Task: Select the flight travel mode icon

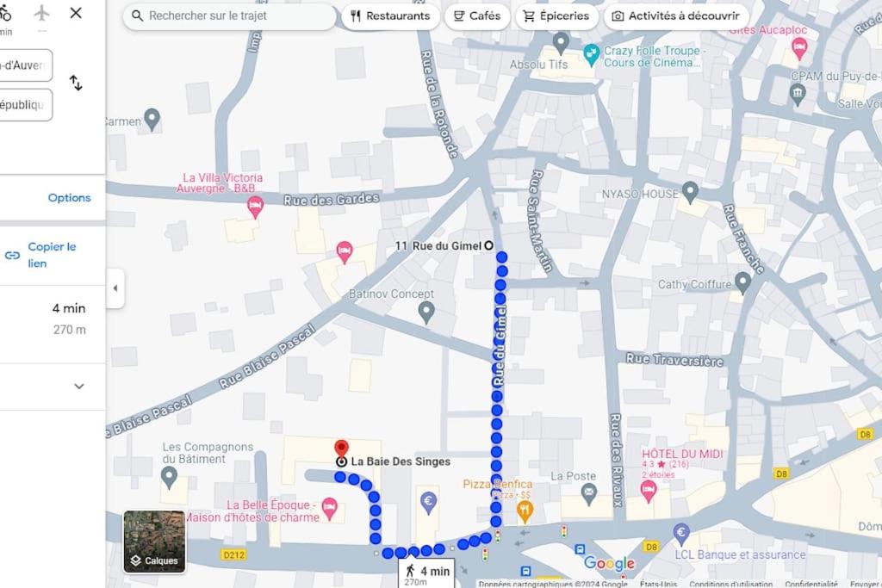Action: [41, 13]
